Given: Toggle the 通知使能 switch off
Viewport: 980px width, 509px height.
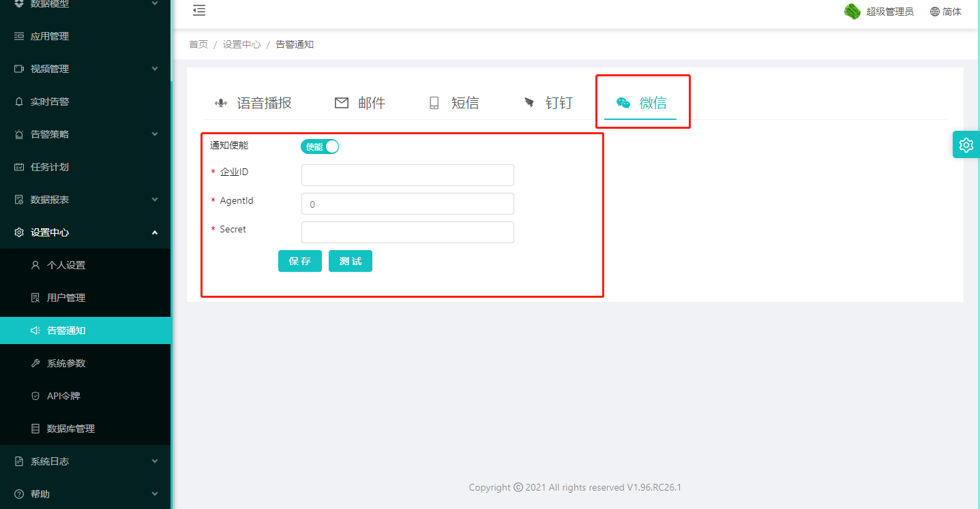Looking at the screenshot, I should click(x=320, y=146).
